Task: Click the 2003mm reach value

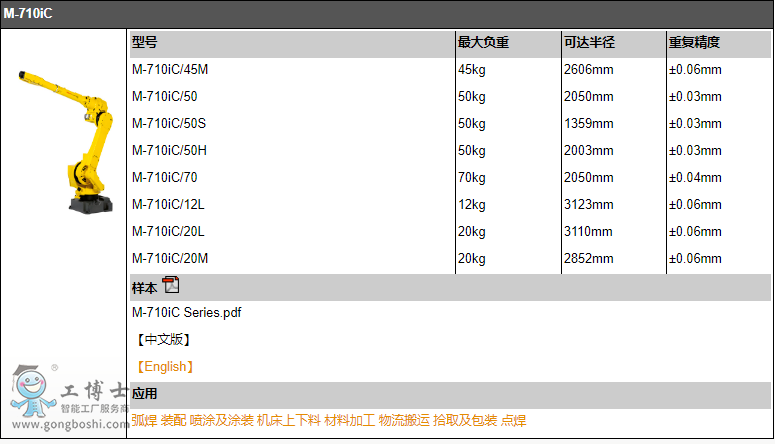Action: [x=589, y=150]
